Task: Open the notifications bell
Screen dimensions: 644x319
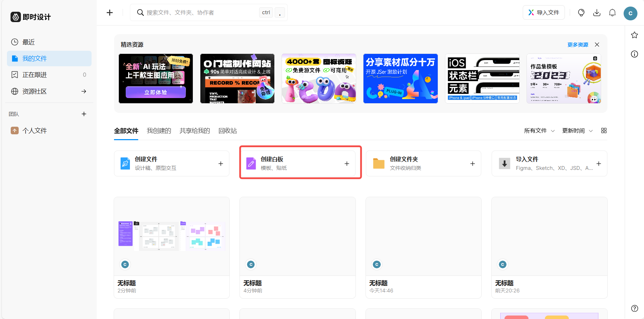Action: click(x=612, y=13)
